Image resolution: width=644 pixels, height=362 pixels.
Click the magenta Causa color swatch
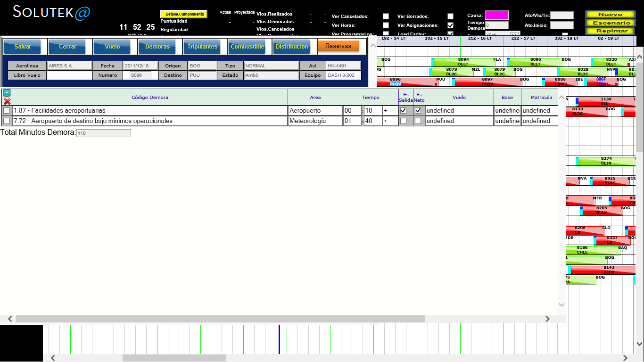tap(497, 15)
